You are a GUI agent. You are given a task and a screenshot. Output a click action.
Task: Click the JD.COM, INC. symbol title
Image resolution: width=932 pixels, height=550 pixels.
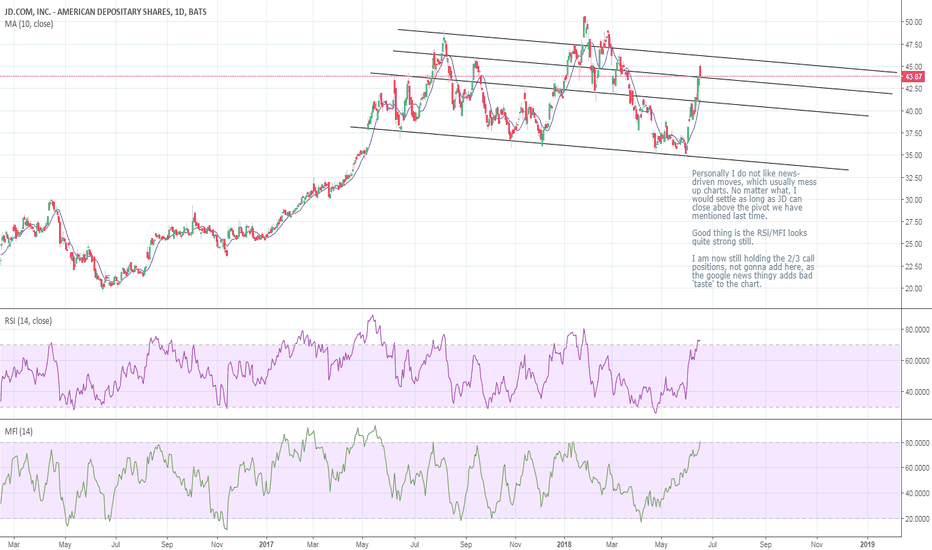tap(106, 11)
